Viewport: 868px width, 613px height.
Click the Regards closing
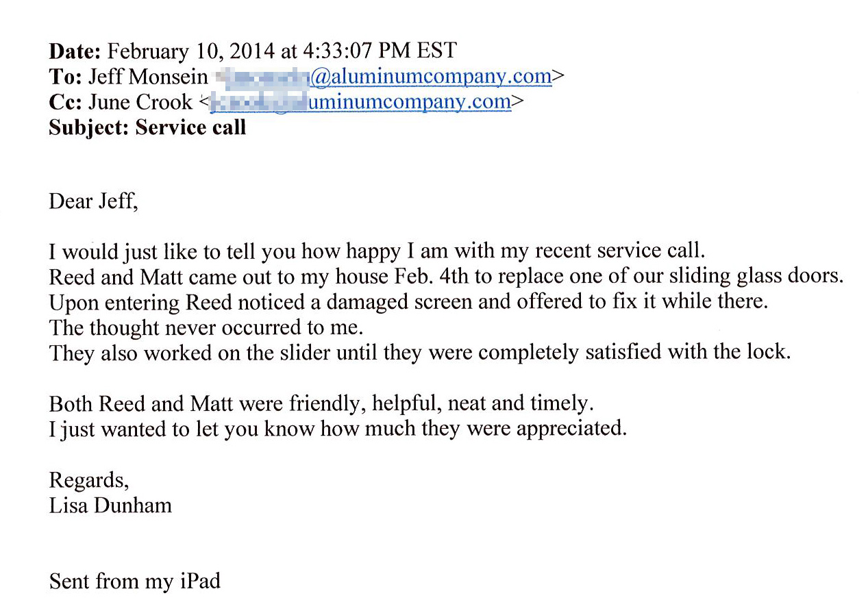point(89,480)
